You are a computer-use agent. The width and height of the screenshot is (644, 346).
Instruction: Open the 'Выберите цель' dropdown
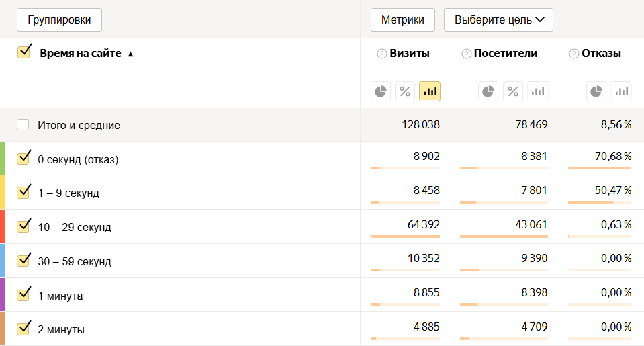pos(498,19)
